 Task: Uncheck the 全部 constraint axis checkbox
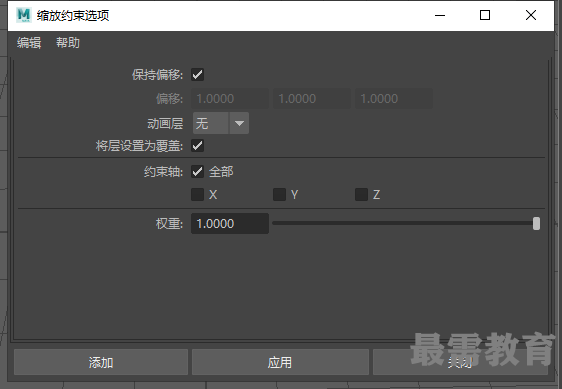197,171
